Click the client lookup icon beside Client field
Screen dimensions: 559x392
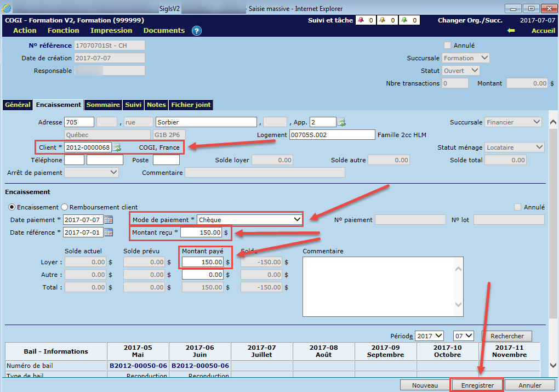pyautogui.click(x=117, y=147)
